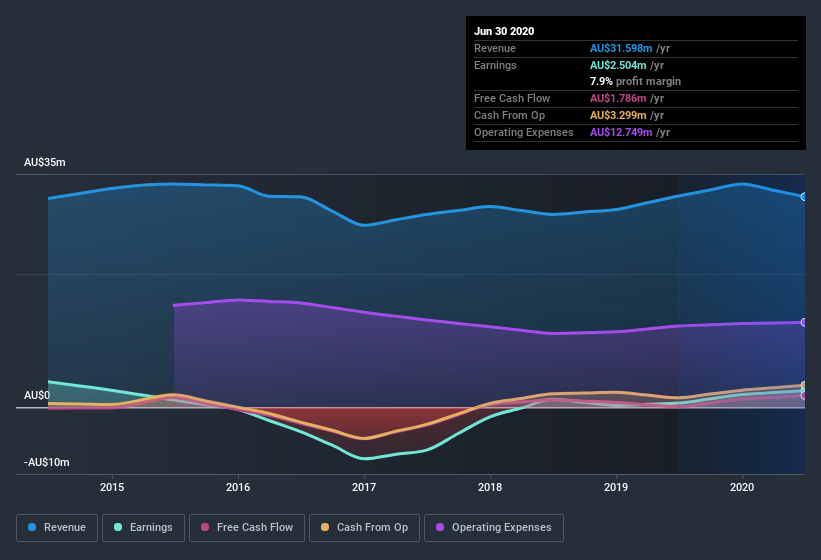Image resolution: width=821 pixels, height=560 pixels.
Task: Toggle the Cash From Op legend button
Action: coord(364,528)
